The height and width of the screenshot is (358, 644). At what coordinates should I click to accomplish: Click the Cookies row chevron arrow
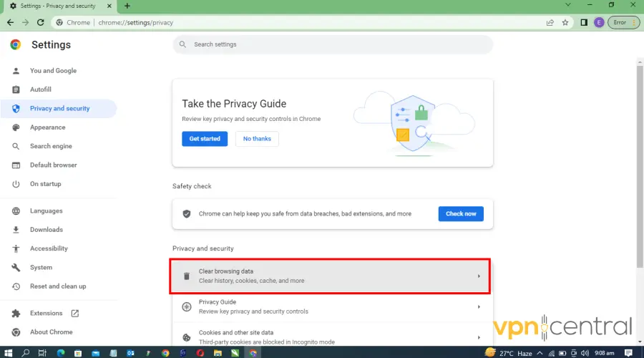pos(479,337)
